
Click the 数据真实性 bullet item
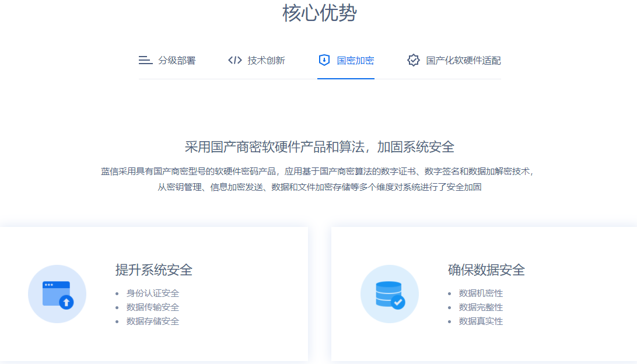pyautogui.click(x=481, y=321)
